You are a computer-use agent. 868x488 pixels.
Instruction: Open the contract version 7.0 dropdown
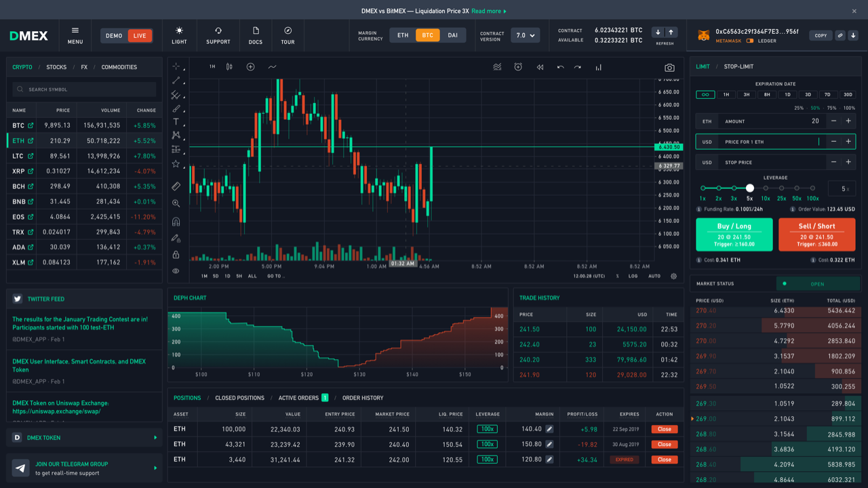pos(526,35)
